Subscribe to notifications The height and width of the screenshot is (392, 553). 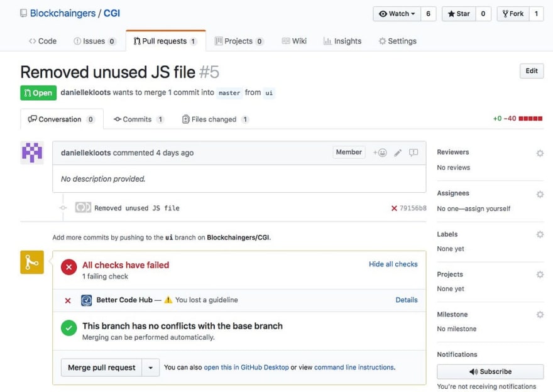pyautogui.click(x=490, y=371)
